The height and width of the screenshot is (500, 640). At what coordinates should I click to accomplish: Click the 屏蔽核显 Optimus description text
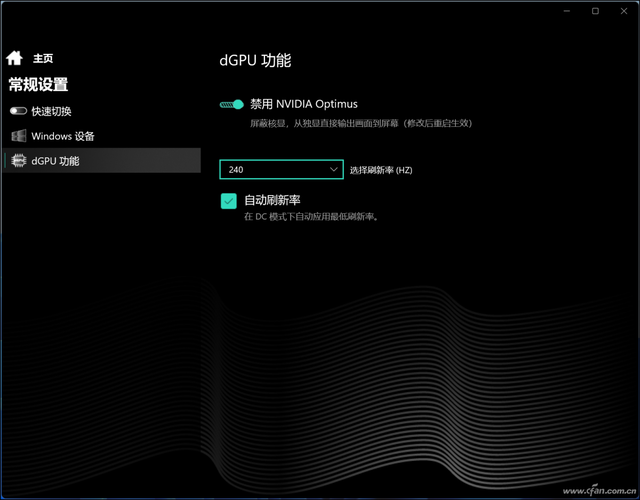[361, 123]
